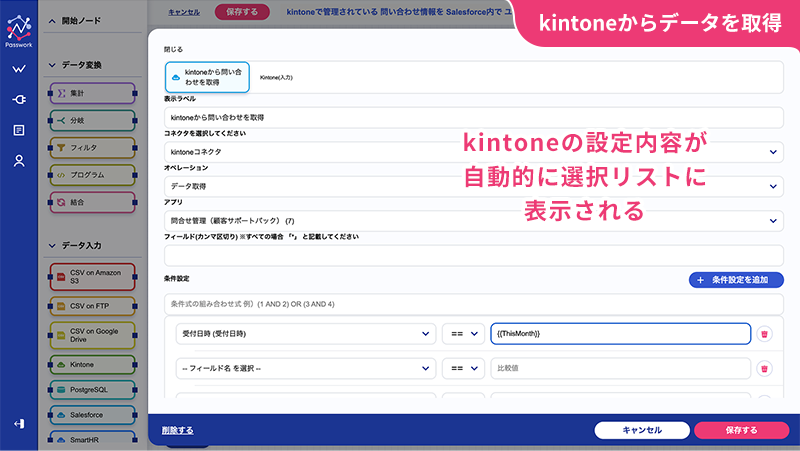This screenshot has width=800, height=451.
Task: Delete the 受付日時 condition row
Action: click(764, 334)
